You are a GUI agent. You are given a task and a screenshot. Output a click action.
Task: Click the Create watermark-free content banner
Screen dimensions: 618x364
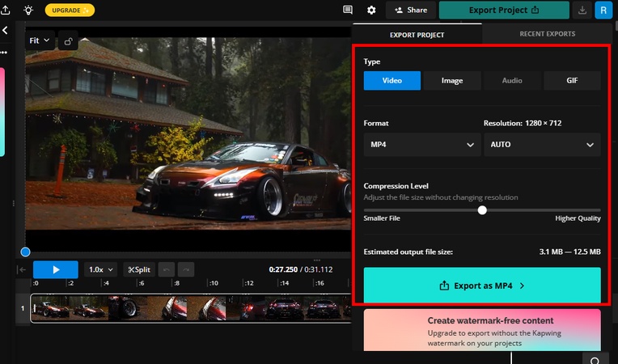(482, 330)
